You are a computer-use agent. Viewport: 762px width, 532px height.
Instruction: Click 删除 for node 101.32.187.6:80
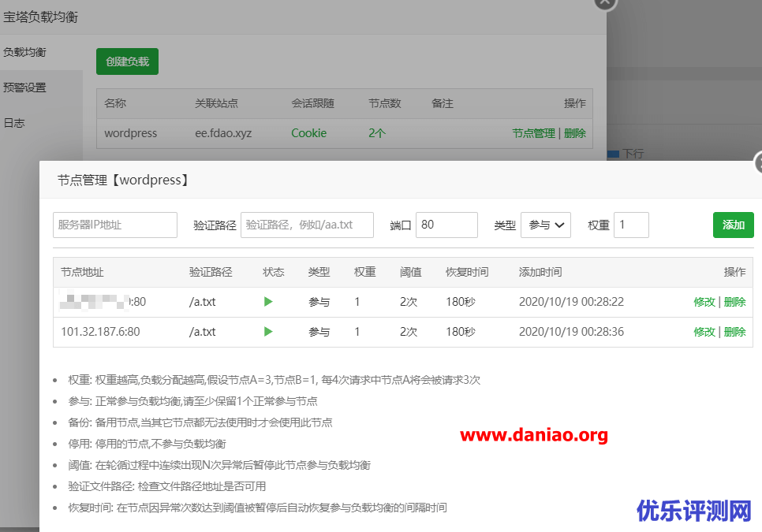point(734,332)
